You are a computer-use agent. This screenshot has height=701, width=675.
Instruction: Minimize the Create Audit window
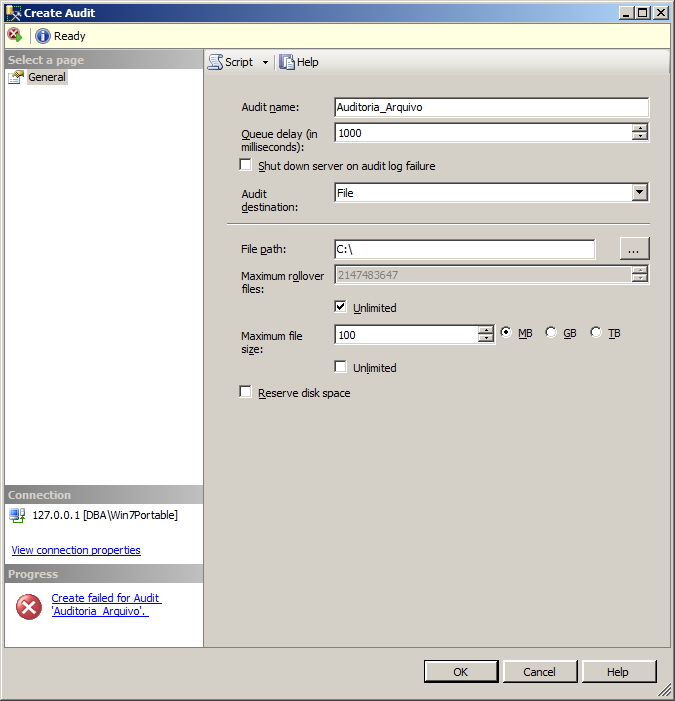point(626,13)
